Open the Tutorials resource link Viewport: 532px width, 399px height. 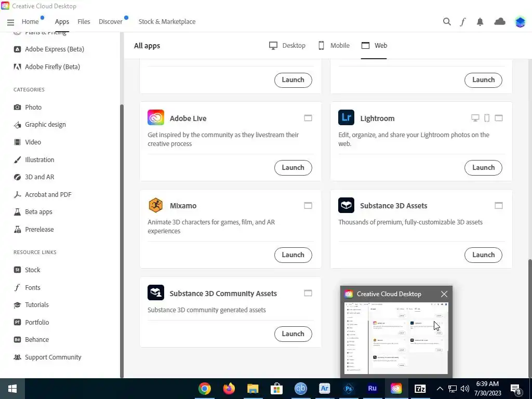coord(31,304)
